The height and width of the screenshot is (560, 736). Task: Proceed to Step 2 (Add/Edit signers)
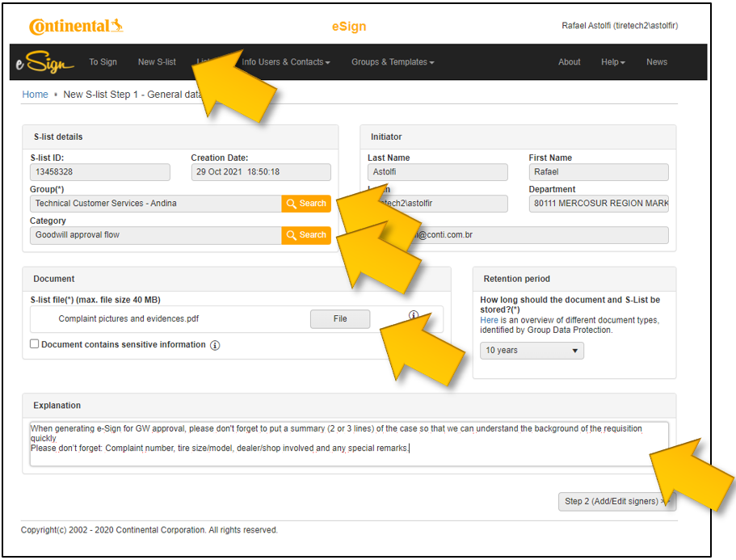click(x=616, y=501)
